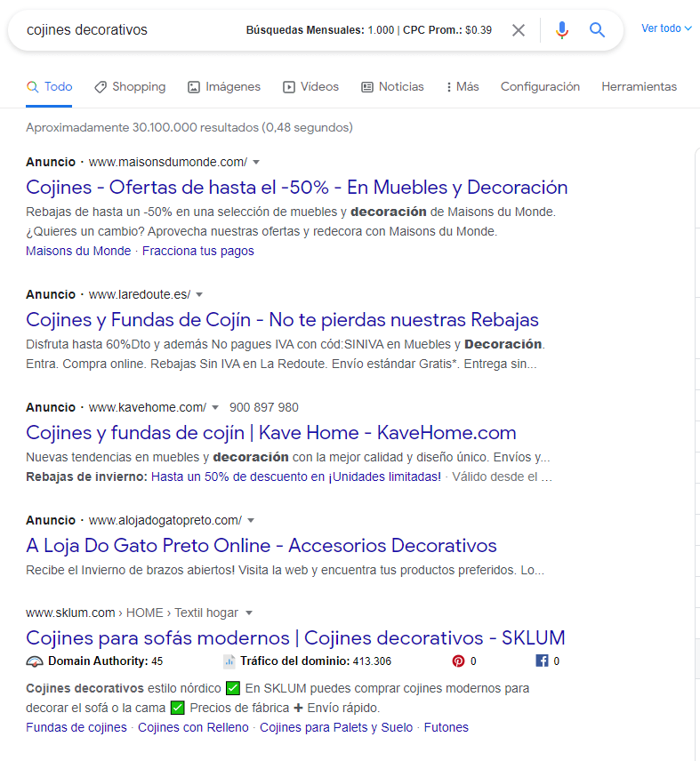Click the blue magnifying glass search button
The image size is (700, 761).
pos(597,30)
